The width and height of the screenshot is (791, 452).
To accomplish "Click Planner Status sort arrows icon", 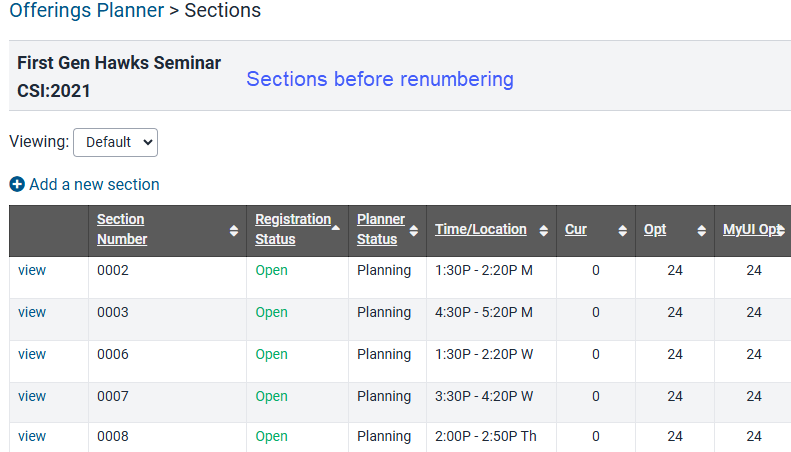I will point(414,231).
